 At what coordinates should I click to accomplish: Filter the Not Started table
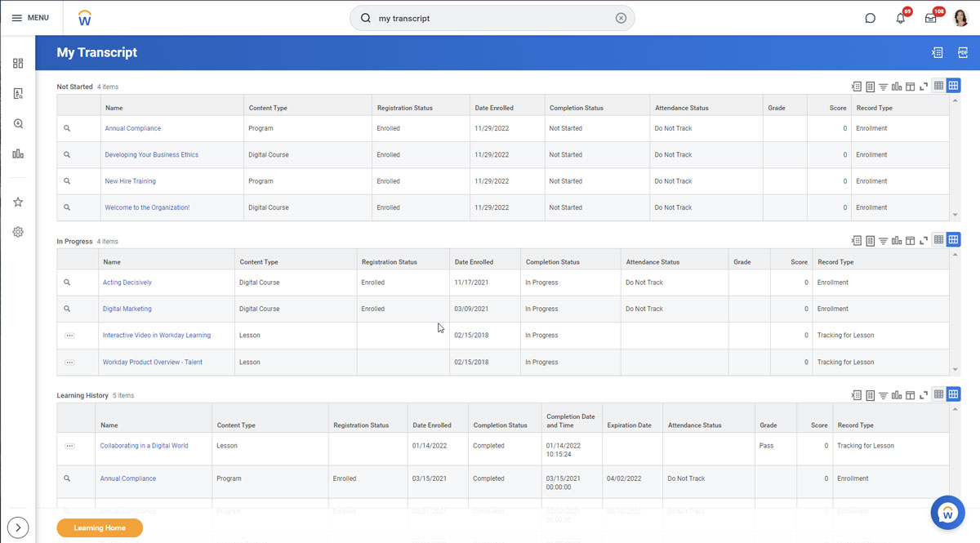[x=883, y=86]
